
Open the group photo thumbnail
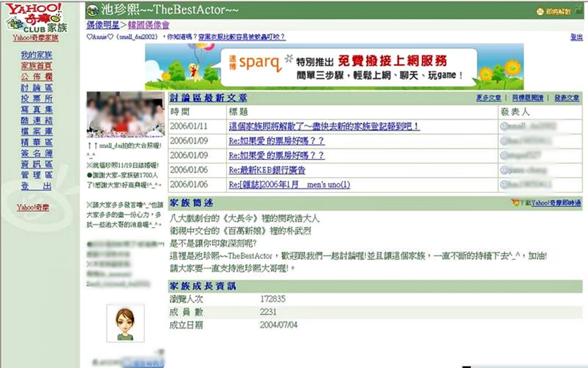125,114
